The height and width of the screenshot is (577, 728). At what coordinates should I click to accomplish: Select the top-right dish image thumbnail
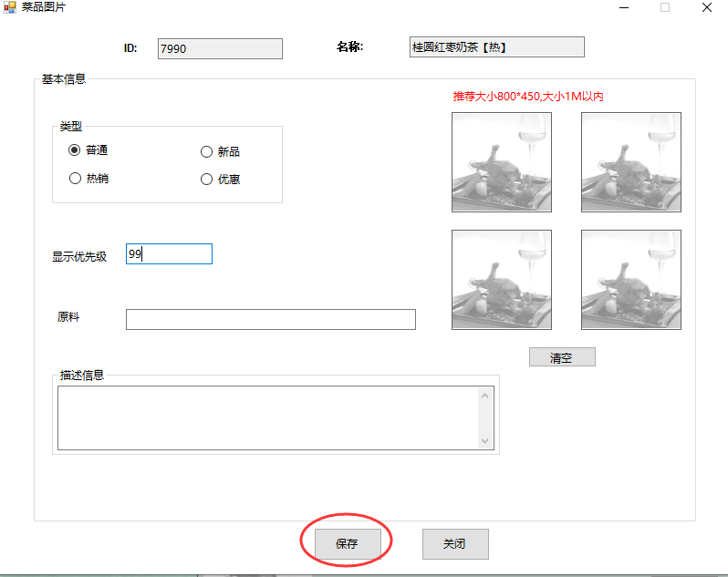(631, 162)
